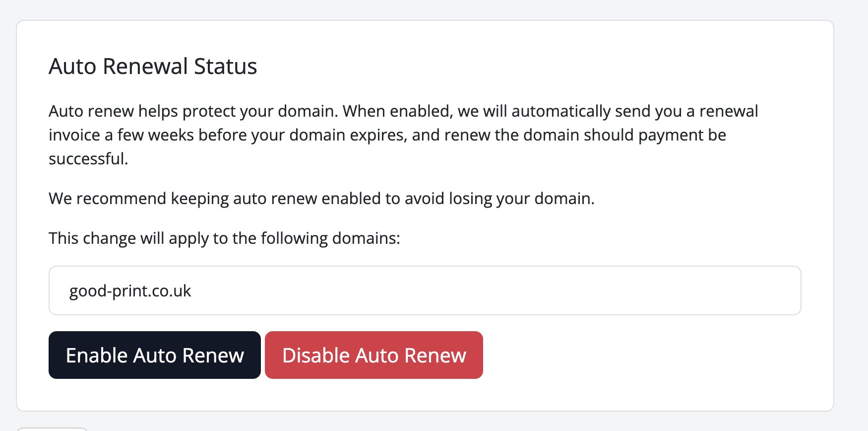Click gray page margin above the card
This screenshot has height=431, width=868.
click(422, 9)
